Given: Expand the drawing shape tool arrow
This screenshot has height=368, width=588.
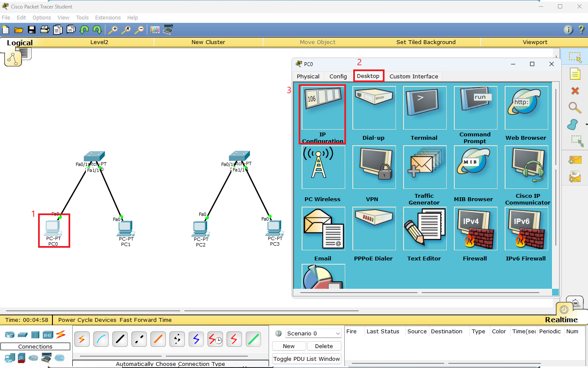Looking at the screenshot, I should [586, 125].
